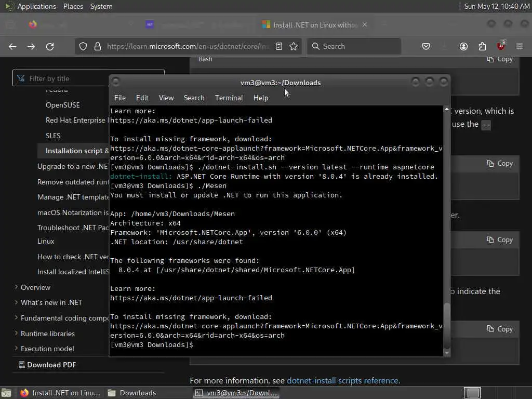The image size is (532, 399).
Task: Switch to the .NET purple icon tab
Action: (150, 25)
